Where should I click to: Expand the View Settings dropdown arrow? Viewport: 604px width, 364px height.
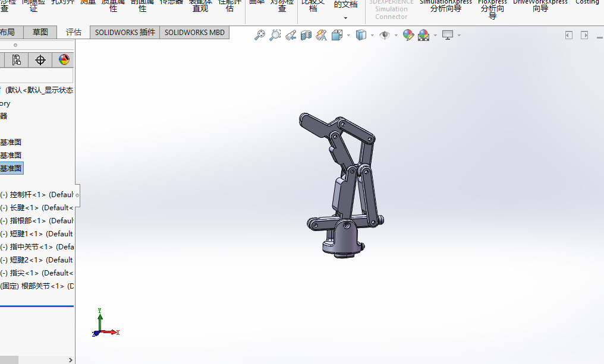point(459,36)
